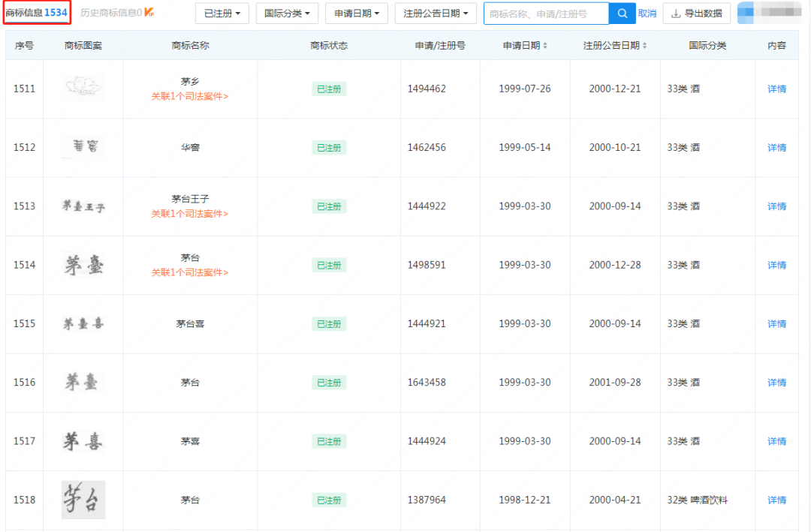This screenshot has height=532, width=811.
Task: Open the 注册公告日期 filter dropdown
Action: (436, 14)
